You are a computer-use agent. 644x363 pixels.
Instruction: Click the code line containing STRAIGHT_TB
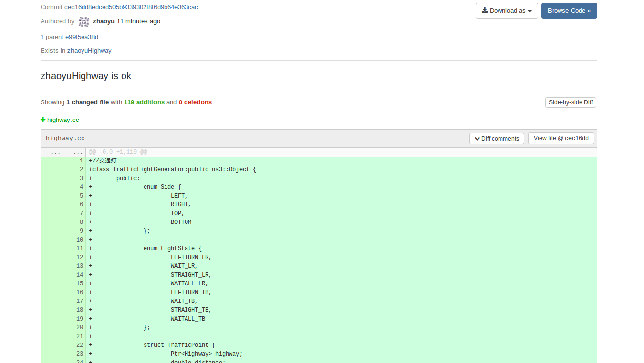pyautogui.click(x=341, y=310)
